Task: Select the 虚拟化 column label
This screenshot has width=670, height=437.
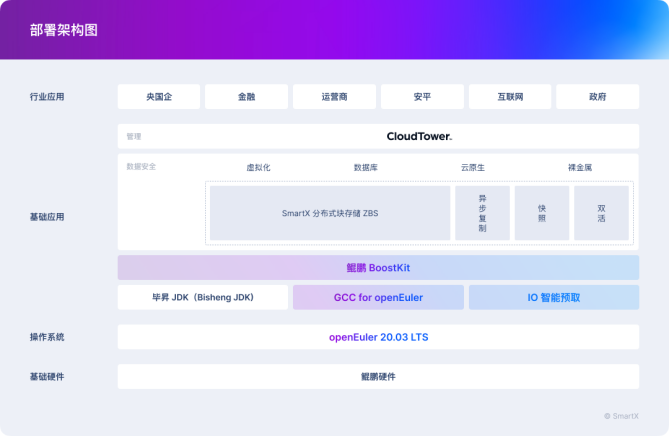Action: [258, 167]
